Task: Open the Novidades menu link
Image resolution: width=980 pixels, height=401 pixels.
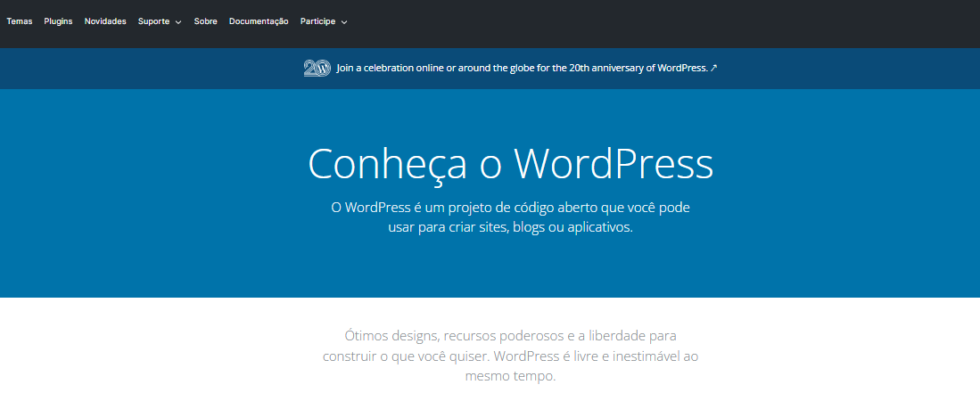Action: click(105, 21)
